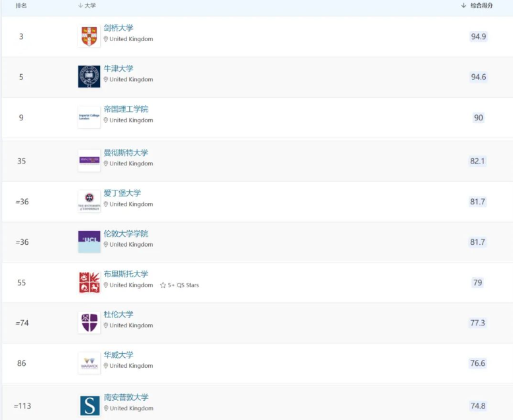Click rank =36 in 爱丁堡大学 row
The width and height of the screenshot is (513, 420).
22,202
